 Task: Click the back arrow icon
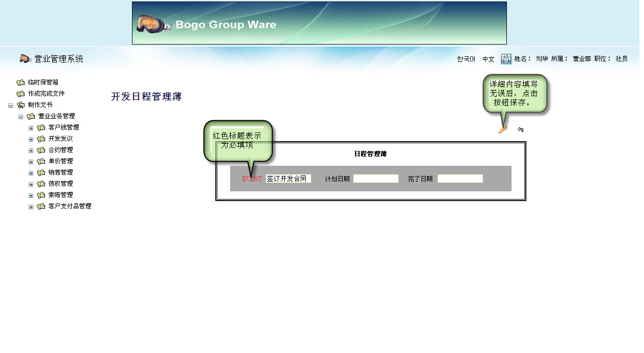coord(520,129)
